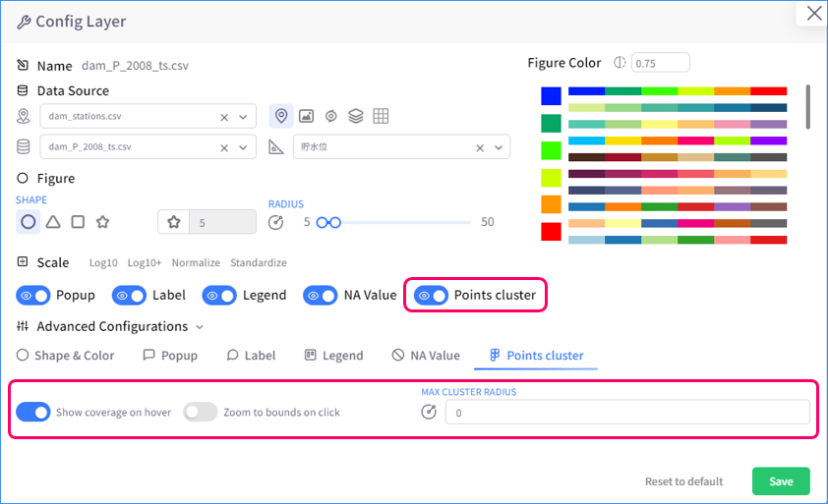
Task: Click the Data Source database icon
Action: (23, 90)
